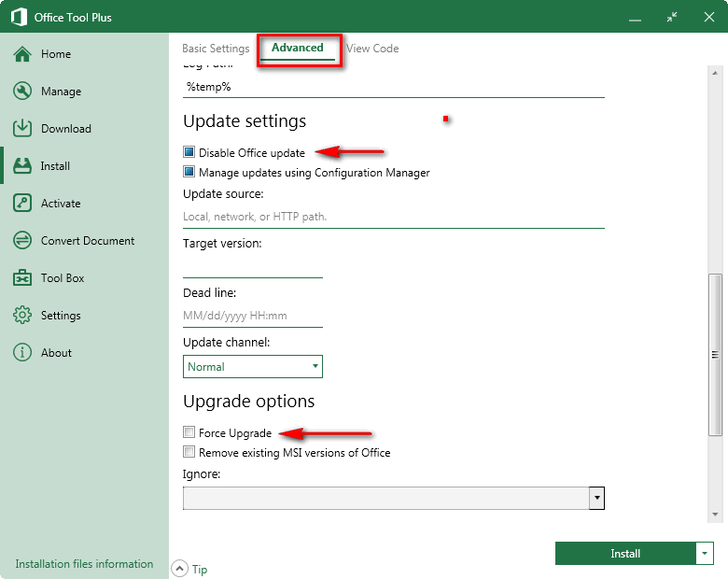Screen dimensions: 728x579
Task: Open the Install button dropdown arrow
Action: click(x=705, y=553)
